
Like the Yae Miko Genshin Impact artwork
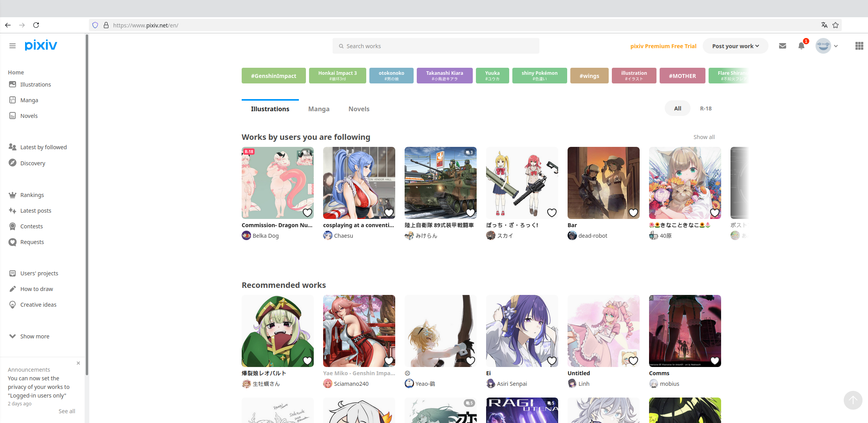coord(389,361)
